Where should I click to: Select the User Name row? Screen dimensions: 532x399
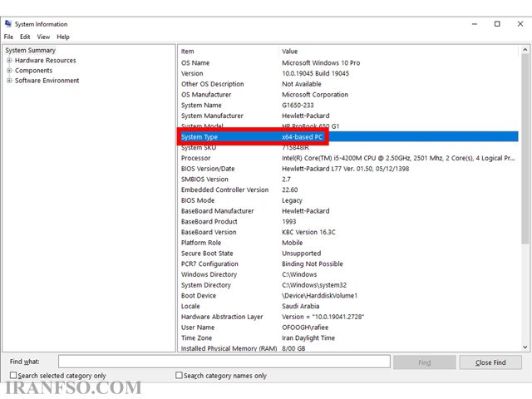348,328
